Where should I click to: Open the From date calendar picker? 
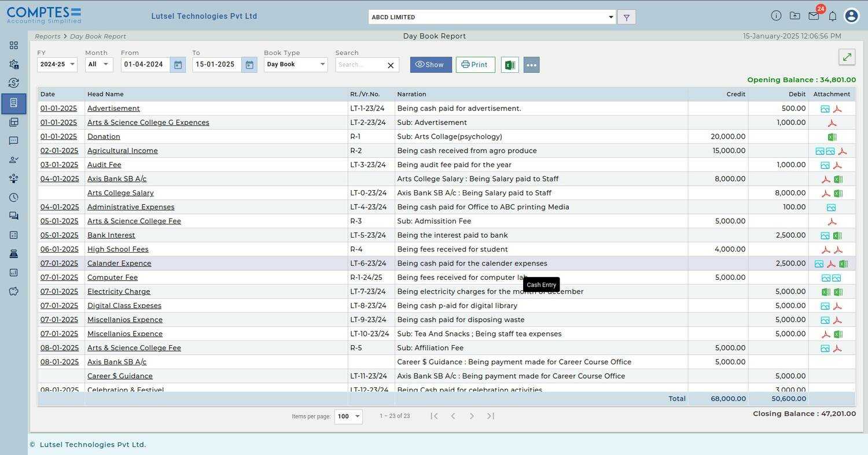coord(178,65)
